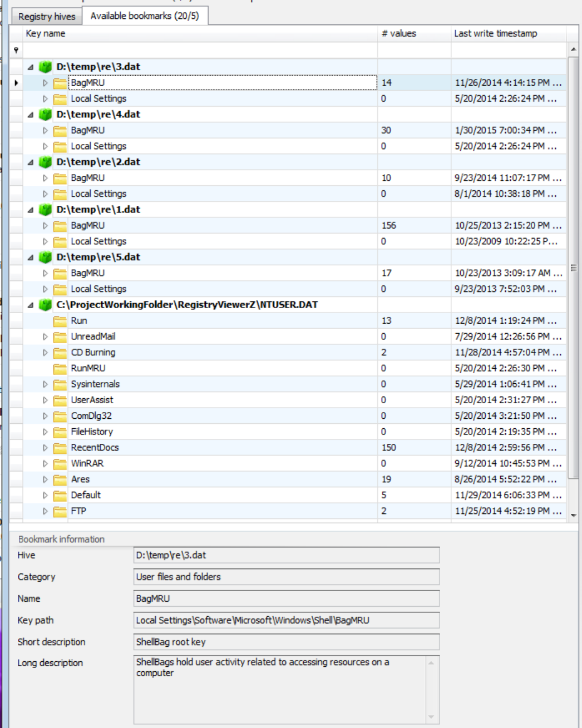Select the FTP bookmark row
The height and width of the screenshot is (728, 582).
(x=78, y=511)
